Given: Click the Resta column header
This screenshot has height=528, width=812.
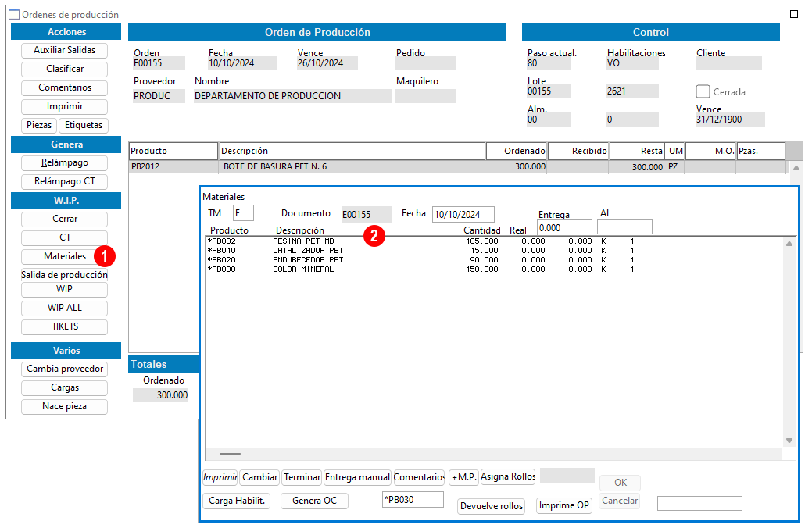Looking at the screenshot, I should click(637, 151).
